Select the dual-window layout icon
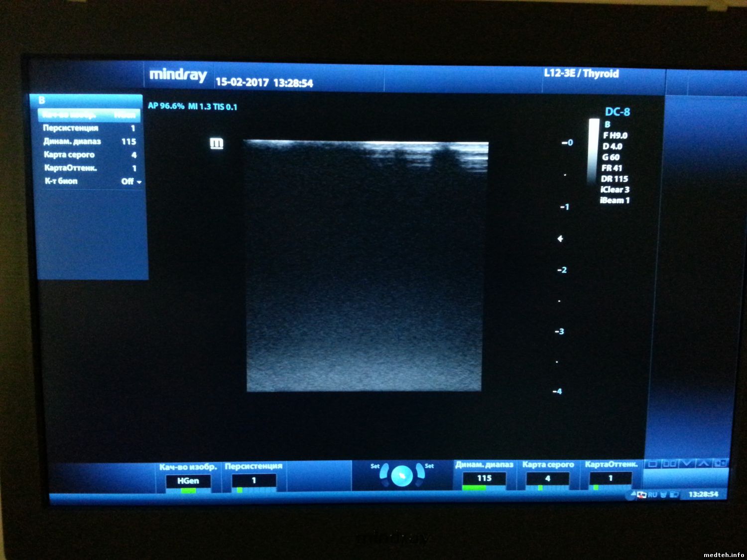This screenshot has width=747, height=560. [669, 464]
